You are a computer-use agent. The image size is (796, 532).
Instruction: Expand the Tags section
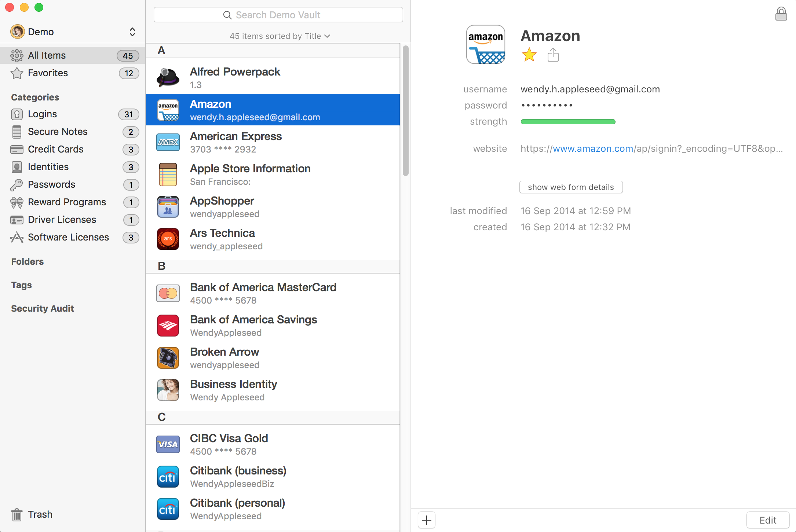[x=21, y=285]
